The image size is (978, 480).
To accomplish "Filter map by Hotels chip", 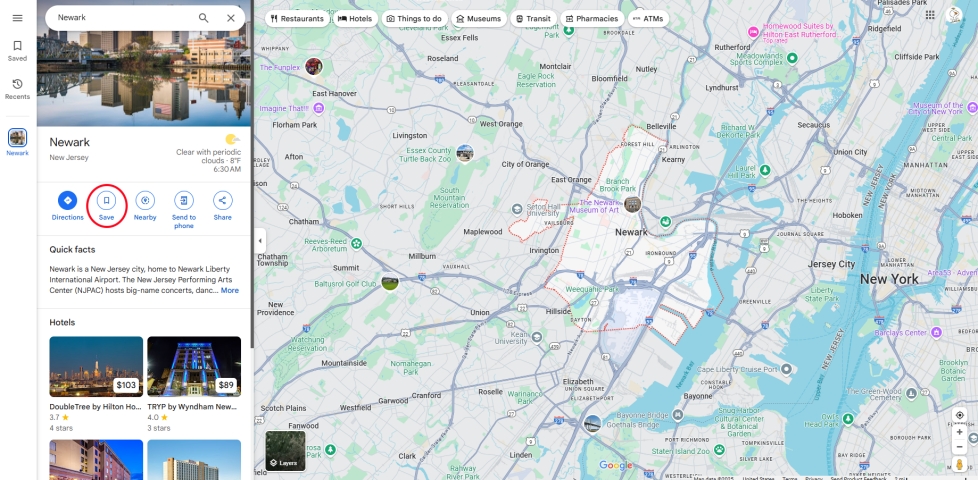I will pos(355,19).
